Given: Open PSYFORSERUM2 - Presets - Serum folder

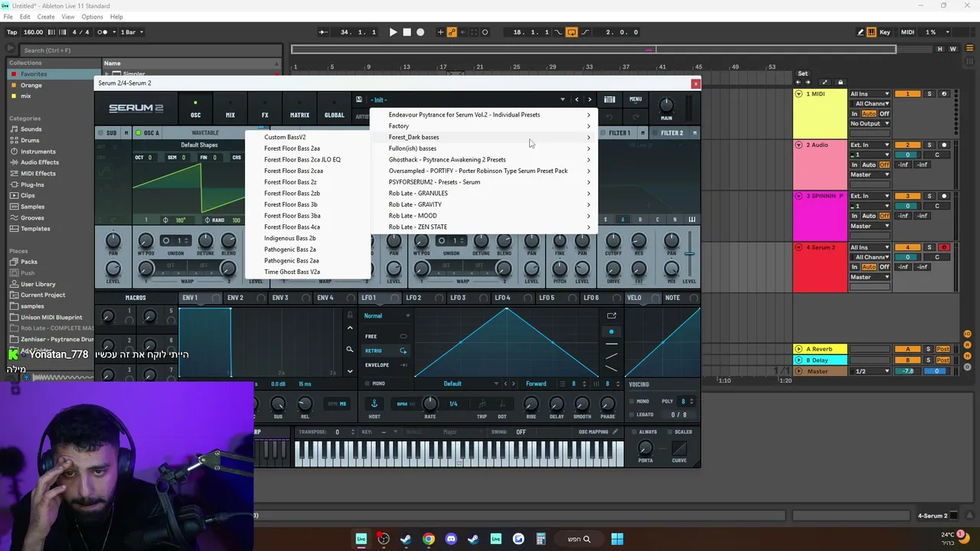Looking at the screenshot, I should [x=483, y=182].
